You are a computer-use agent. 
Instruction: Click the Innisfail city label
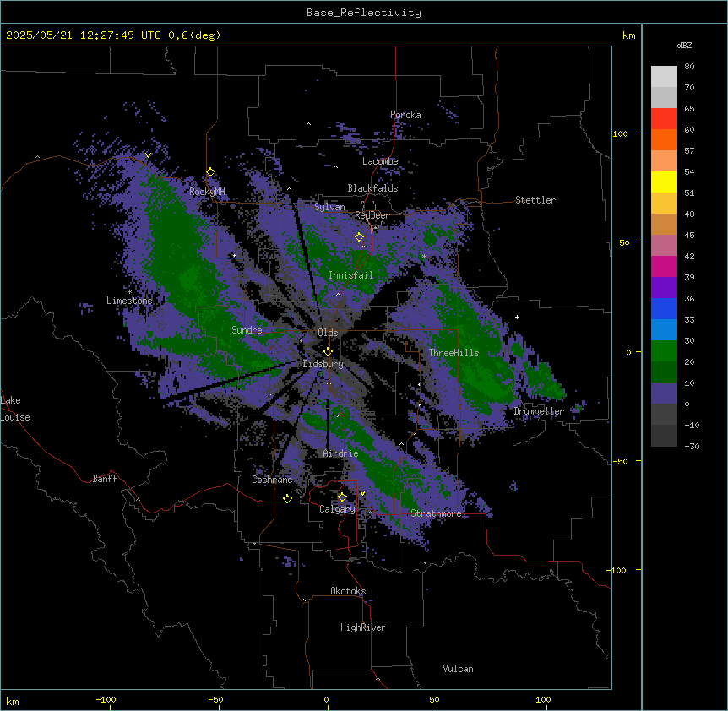click(350, 275)
